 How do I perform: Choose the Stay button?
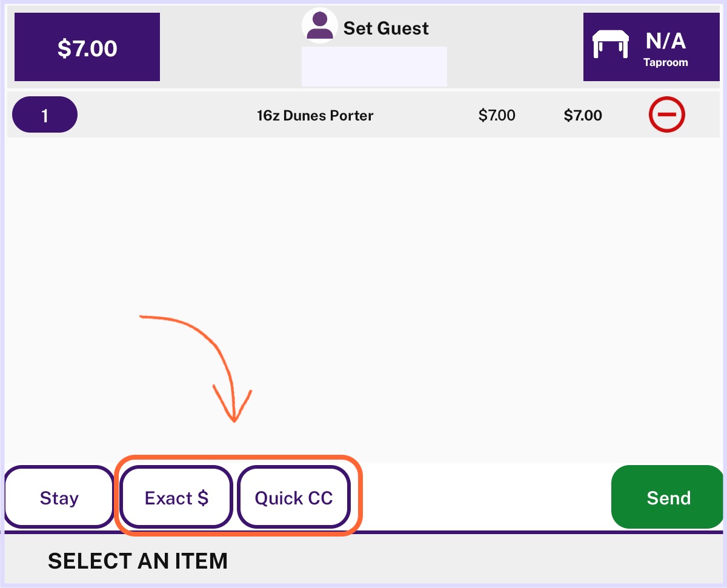click(59, 497)
